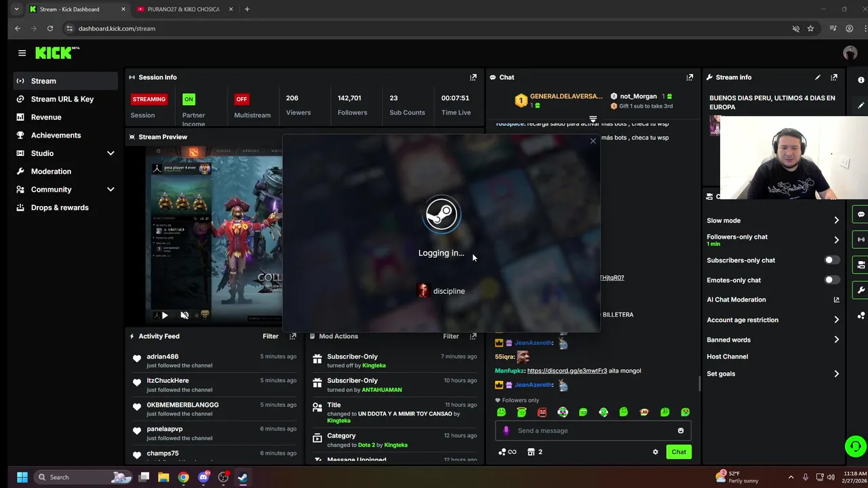Screen dimensions: 868x488
Task: Pop out the Chat panel
Action: coord(690,77)
